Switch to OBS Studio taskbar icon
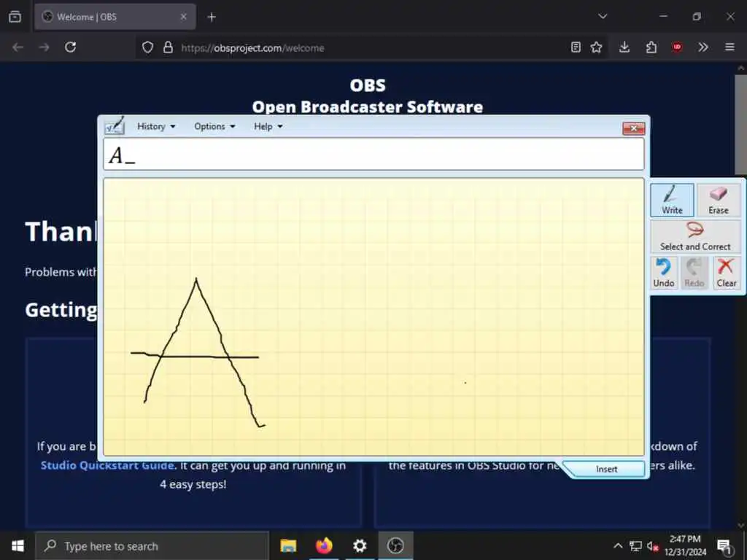This screenshot has height=560, width=747. point(395,545)
